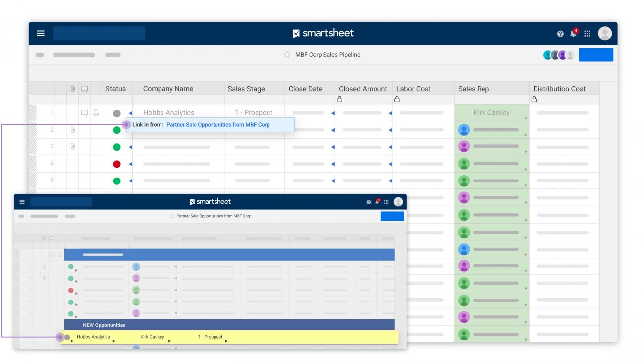This screenshot has height=362, width=644.
Task: Open account avatar in MBF Corp Sales Pipeline window
Action: pos(605,33)
